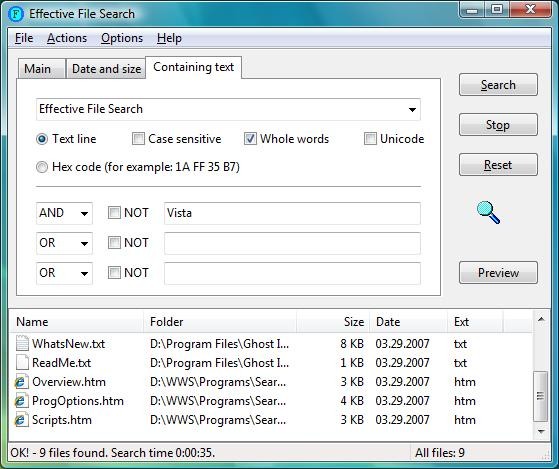
Task: Select the WhatsNew.txt file name
Action: click(x=68, y=344)
